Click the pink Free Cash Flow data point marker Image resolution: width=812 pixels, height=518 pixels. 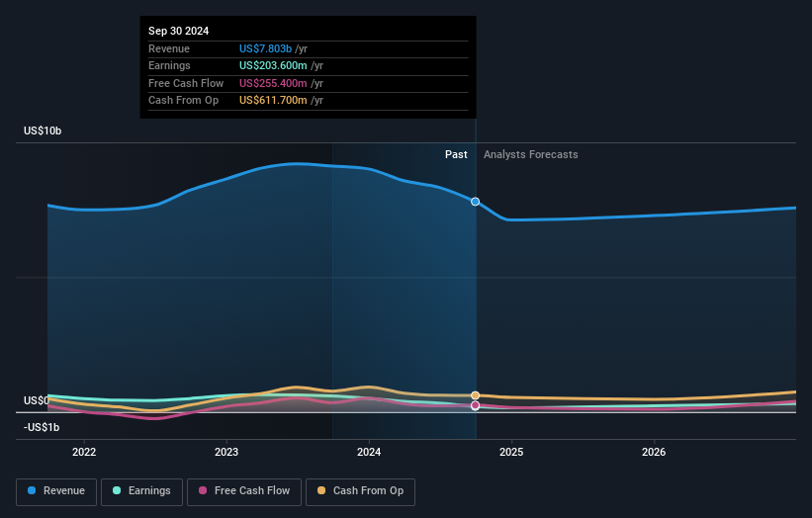tap(475, 405)
